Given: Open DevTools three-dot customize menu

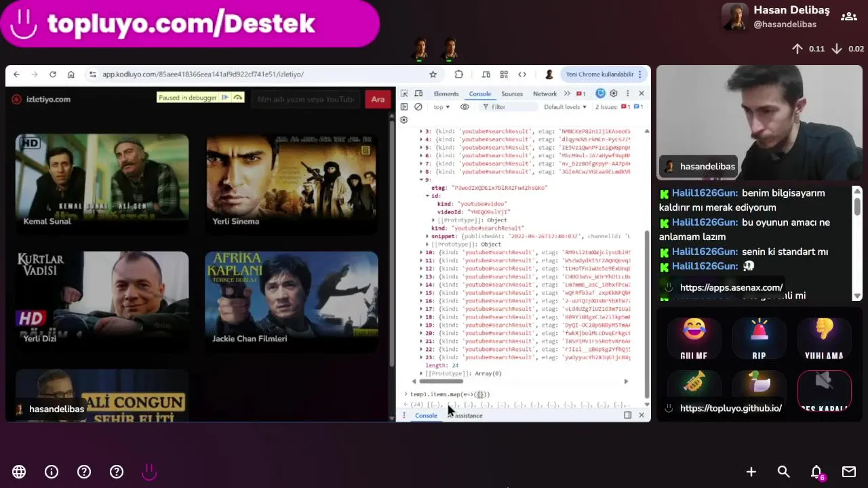Looking at the screenshot, I should click(627, 94).
